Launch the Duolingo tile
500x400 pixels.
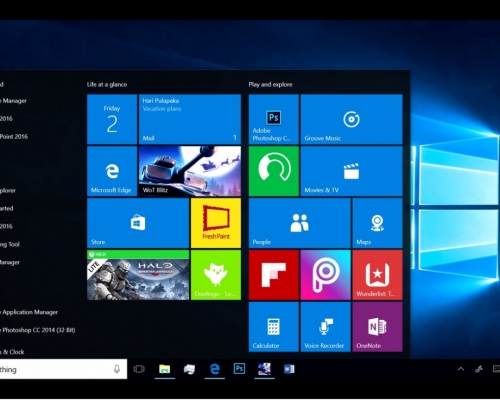(216, 275)
